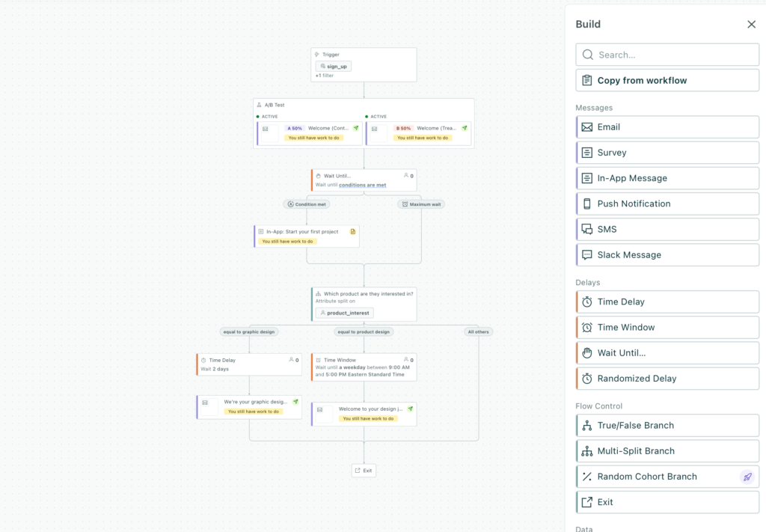Open the sign_up trigger node
Image resolution: width=766 pixels, height=532 pixels.
point(332,66)
